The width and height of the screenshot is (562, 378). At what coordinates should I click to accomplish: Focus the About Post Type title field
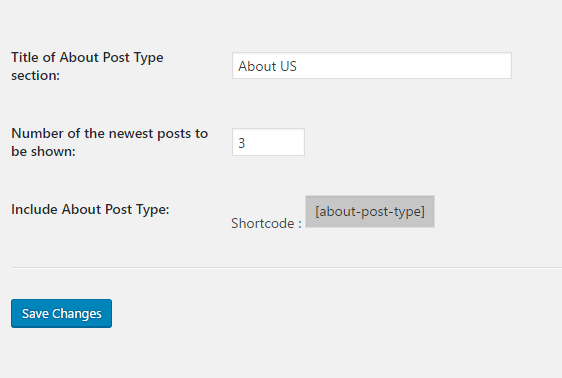pyautogui.click(x=372, y=66)
